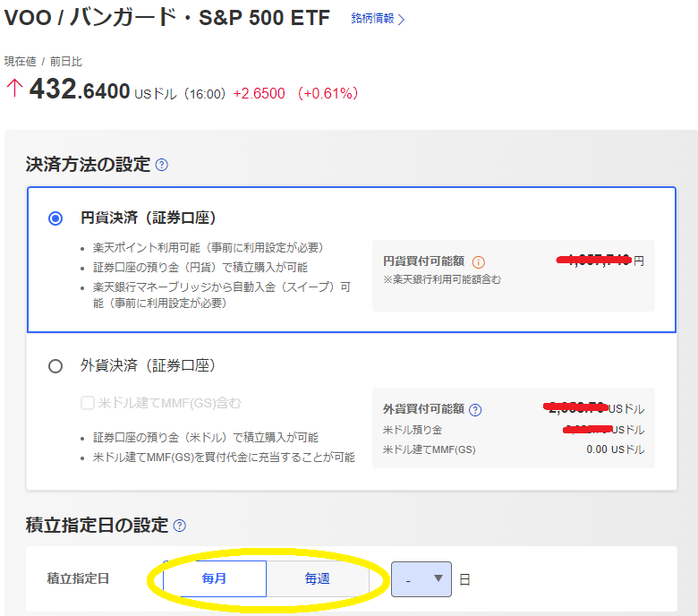
Task: Click the red up-arrow price indicator
Action: [x=14, y=88]
